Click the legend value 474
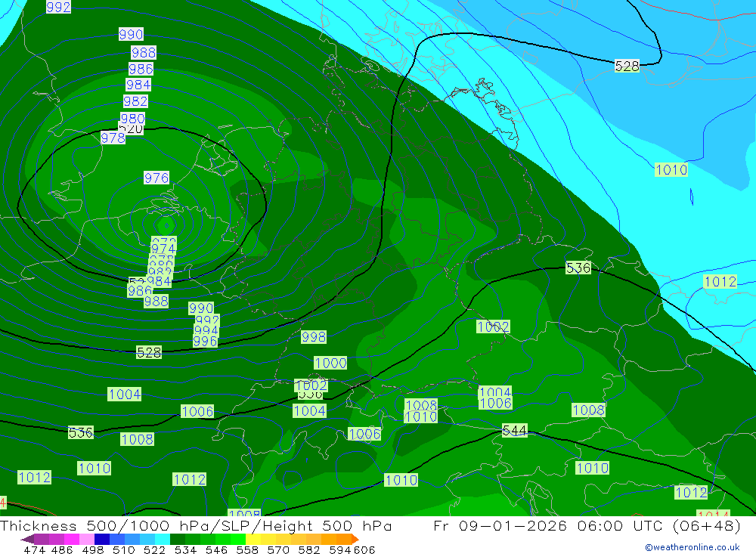This screenshot has height=554, width=756. [34, 549]
